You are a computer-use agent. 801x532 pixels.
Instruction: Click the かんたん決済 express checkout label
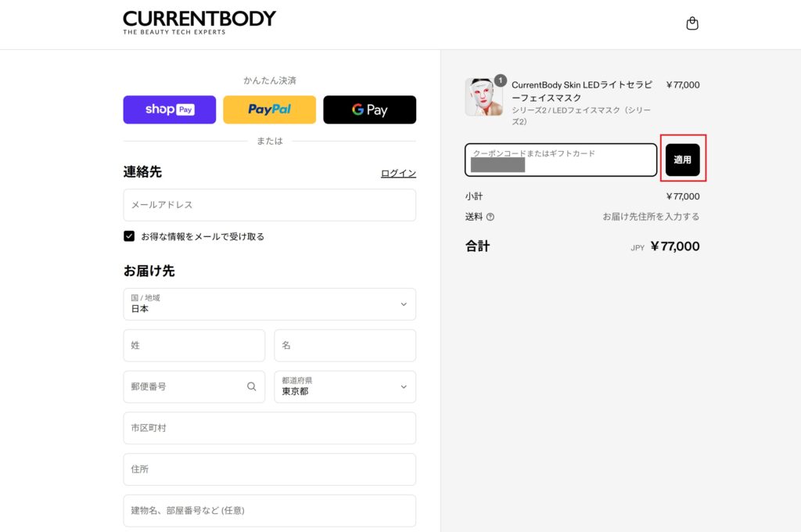(x=270, y=81)
